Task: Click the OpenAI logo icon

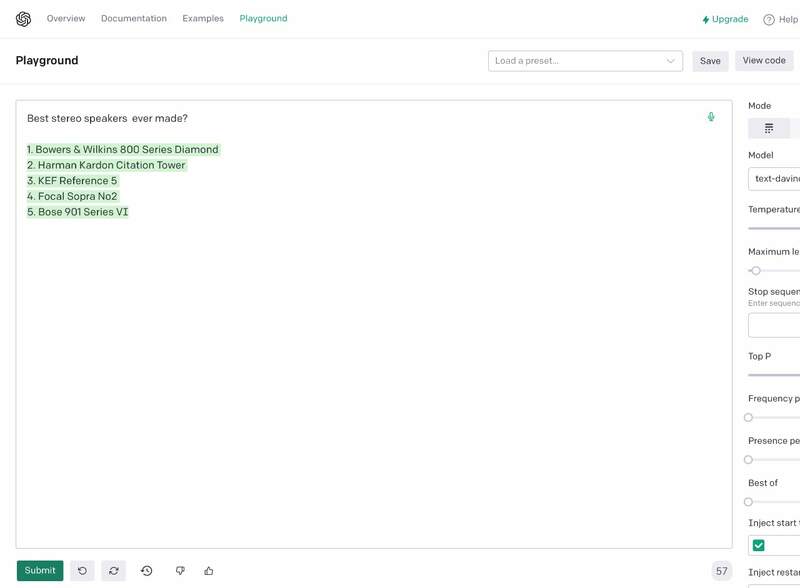Action: 23,19
